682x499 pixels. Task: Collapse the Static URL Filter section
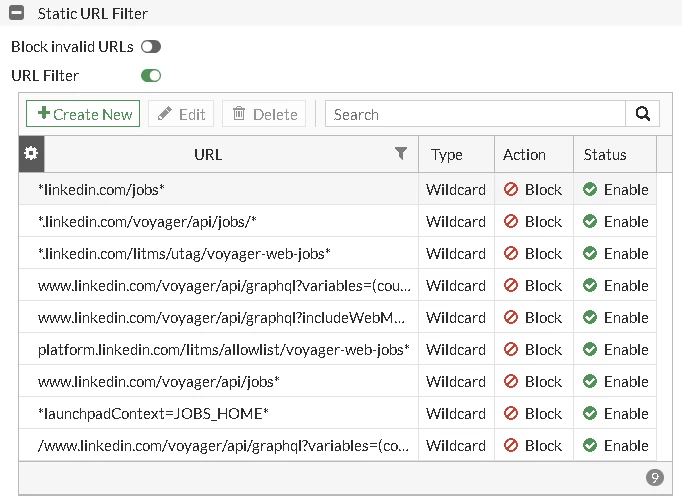[17, 13]
